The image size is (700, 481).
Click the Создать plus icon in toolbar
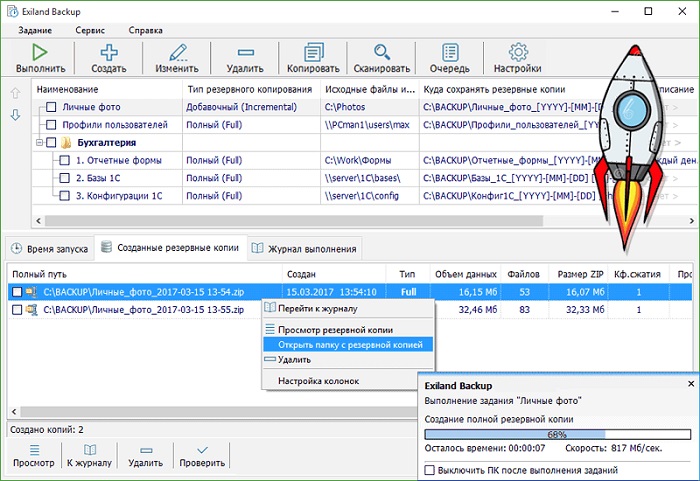coord(108,52)
